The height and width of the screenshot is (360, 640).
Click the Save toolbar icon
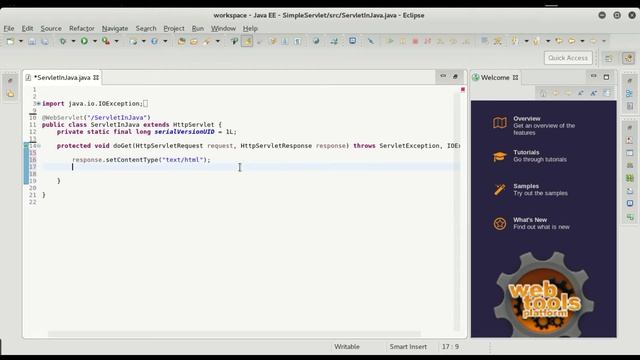[32, 41]
